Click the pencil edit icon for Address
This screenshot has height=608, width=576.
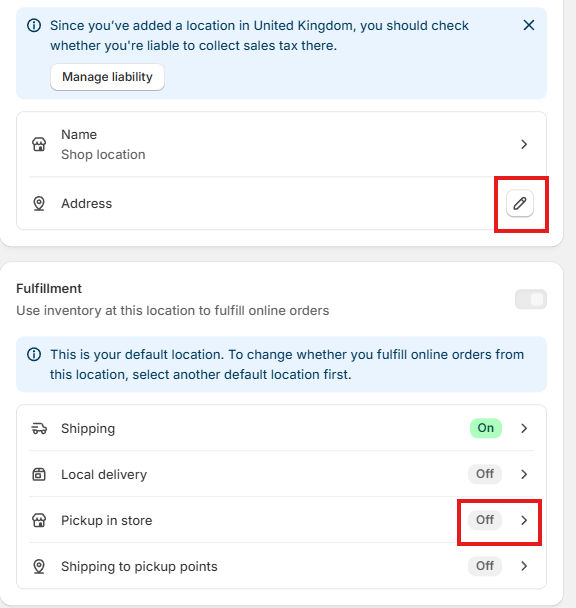click(x=520, y=203)
